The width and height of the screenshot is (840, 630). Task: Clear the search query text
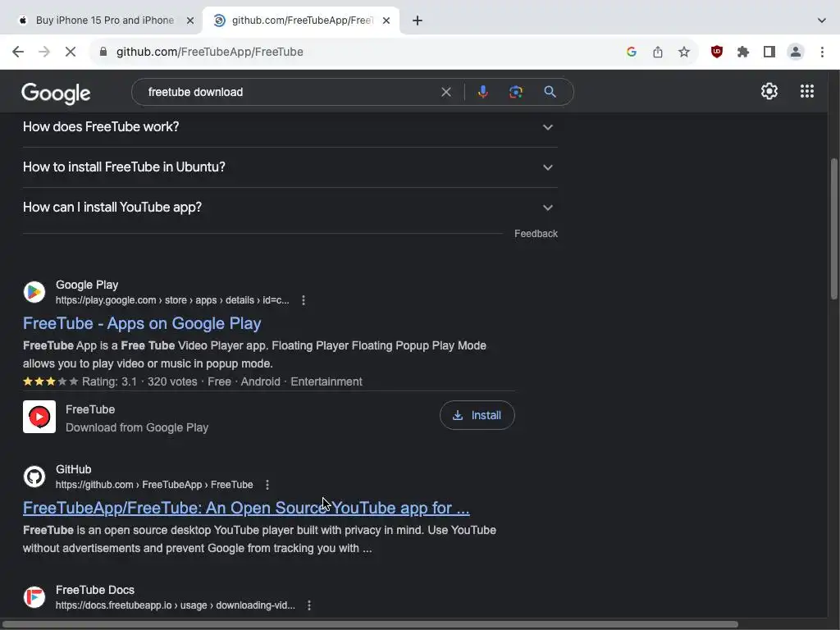coord(445,92)
